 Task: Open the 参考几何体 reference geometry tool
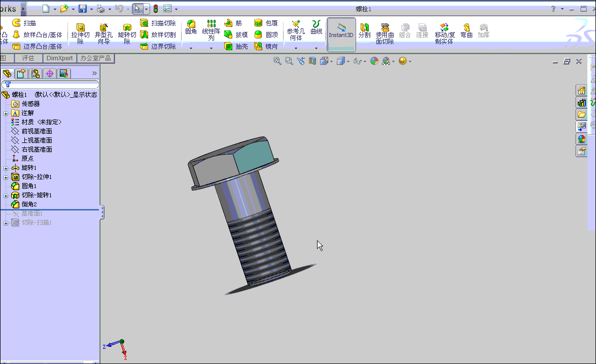(x=296, y=30)
